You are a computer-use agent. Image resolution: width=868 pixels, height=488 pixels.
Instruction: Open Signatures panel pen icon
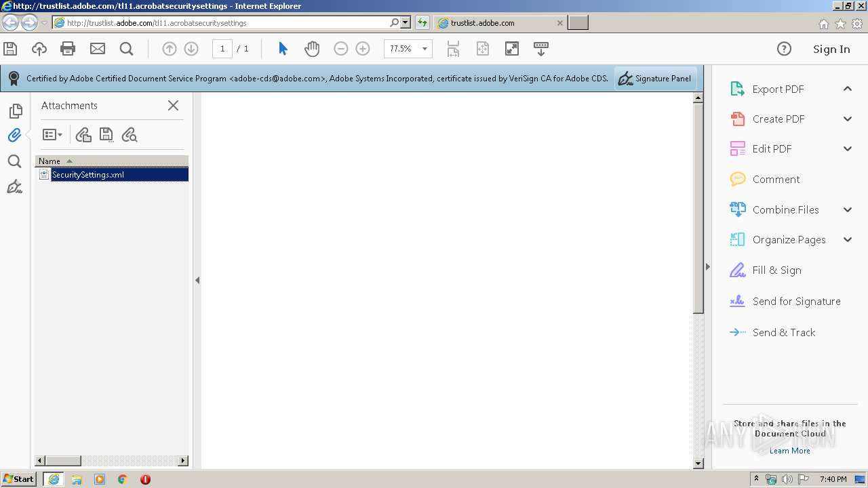click(14, 186)
